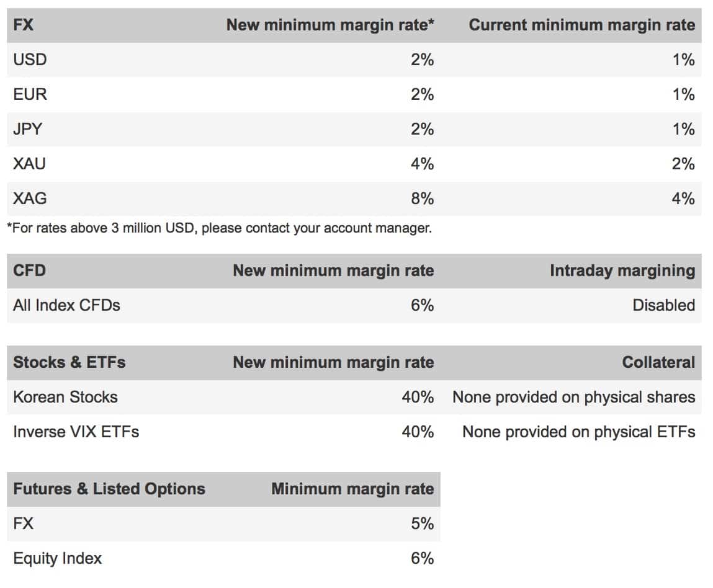Click the FX table header label
This screenshot has width=713, height=588.
click(24, 25)
